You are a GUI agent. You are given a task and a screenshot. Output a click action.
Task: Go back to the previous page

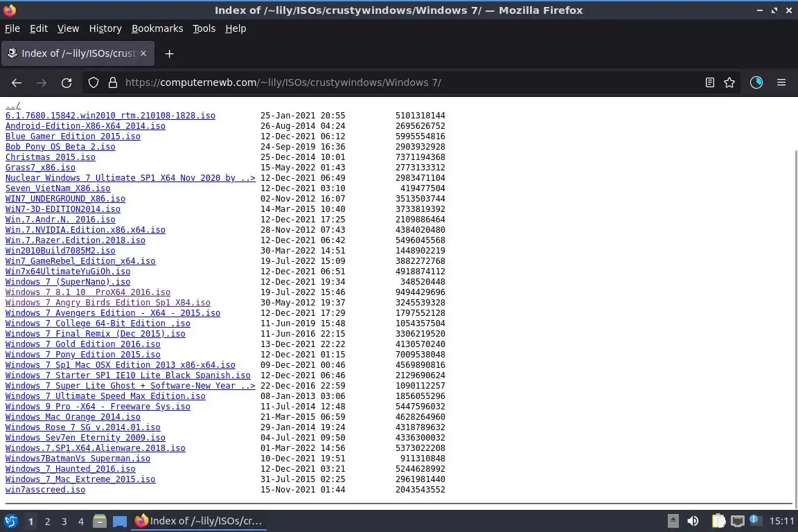[17, 82]
